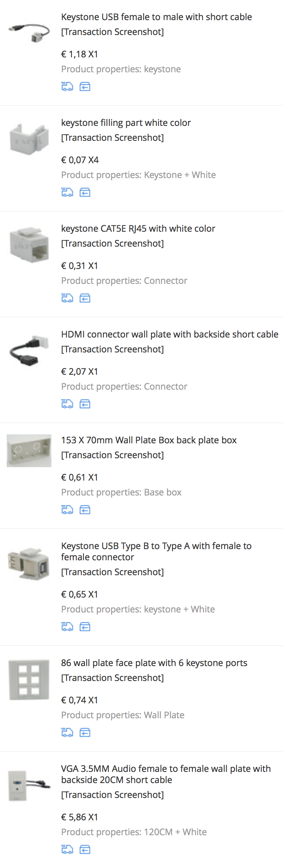This screenshot has width=283, height=868.
Task: Click the delivery truck icon for HDMI connector wall plate
Action: tap(67, 404)
